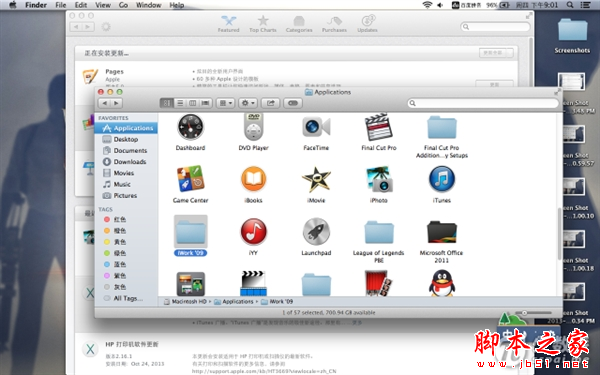Select the iMovie star icon

[x=316, y=179]
